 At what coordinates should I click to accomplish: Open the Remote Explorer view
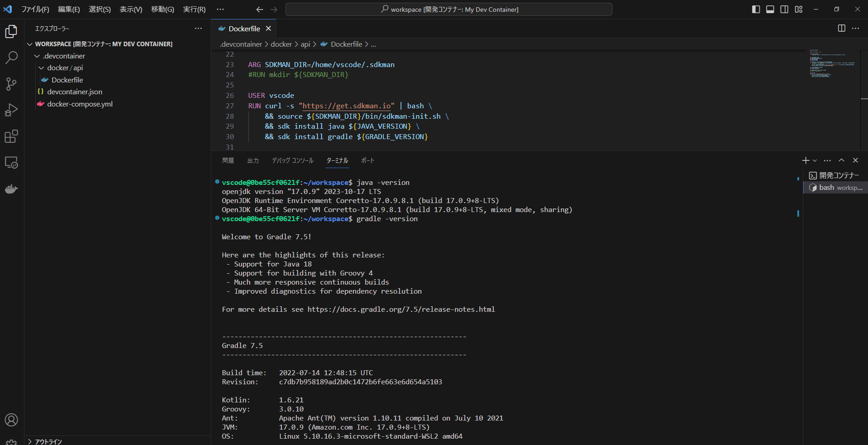click(11, 163)
